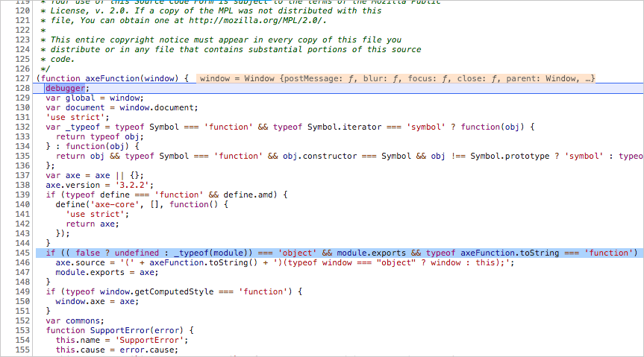Screen dimensions: 644x357
Task: Click 'define.amd' on line 139
Action: point(248,195)
